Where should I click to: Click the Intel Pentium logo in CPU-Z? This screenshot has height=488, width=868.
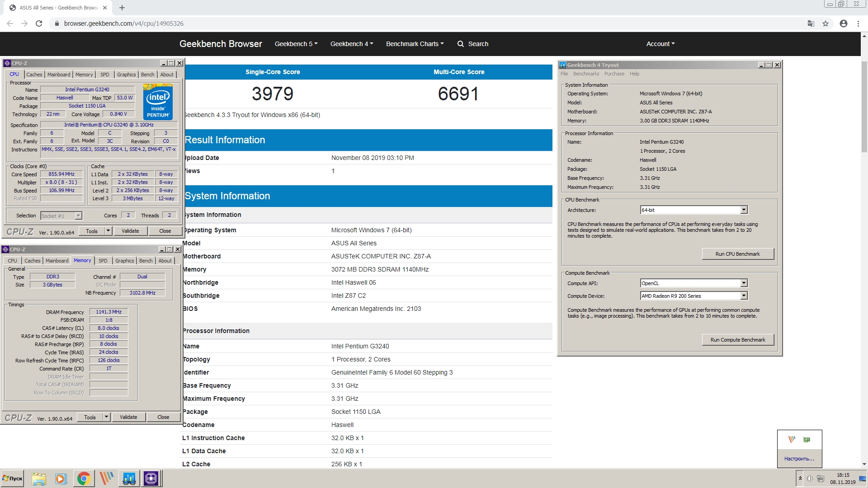click(x=158, y=101)
